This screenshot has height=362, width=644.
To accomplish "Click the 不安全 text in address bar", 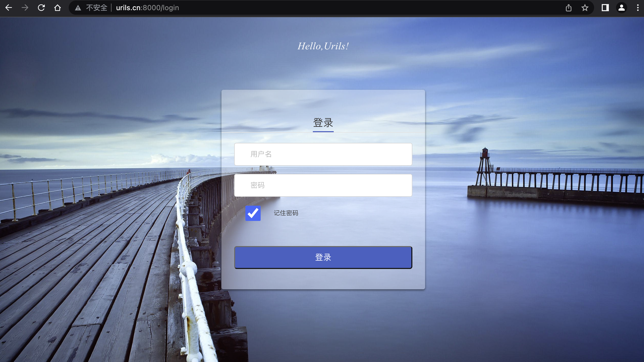I will click(97, 8).
